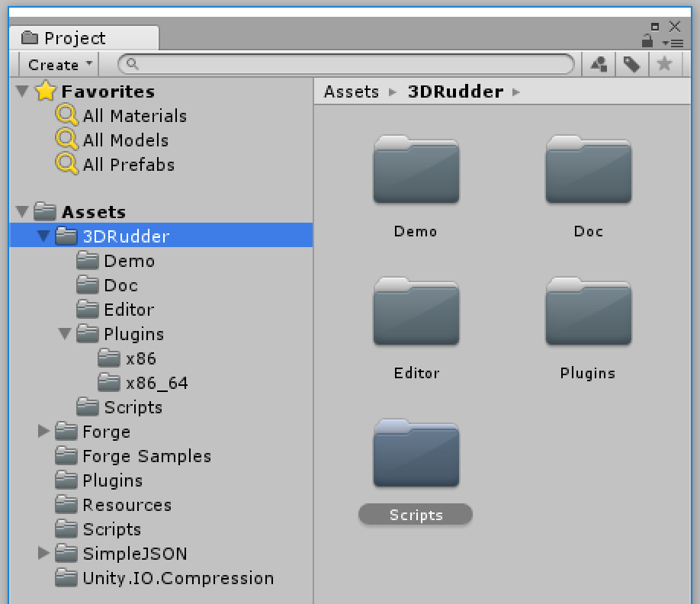Toggle the Project panel lock icon

(x=647, y=41)
